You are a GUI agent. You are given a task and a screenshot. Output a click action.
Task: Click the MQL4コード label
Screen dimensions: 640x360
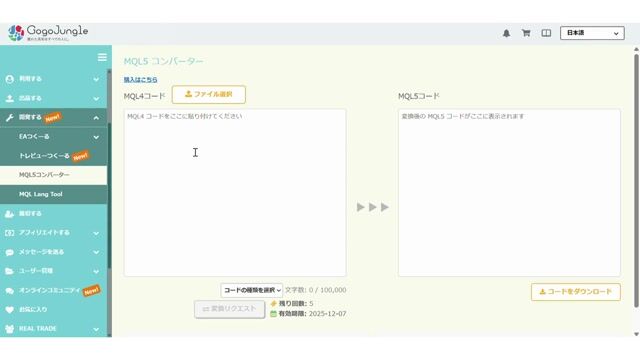[144, 96]
